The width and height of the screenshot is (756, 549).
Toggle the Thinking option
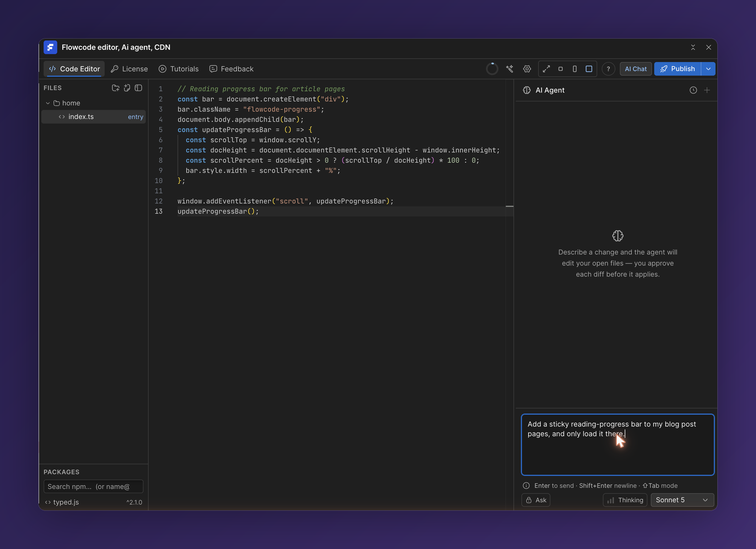pos(625,500)
